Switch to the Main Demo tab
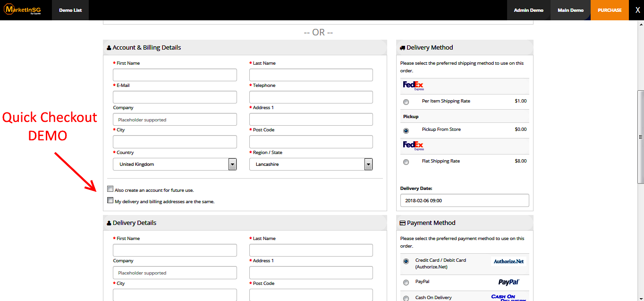644x301 pixels. 570,10
